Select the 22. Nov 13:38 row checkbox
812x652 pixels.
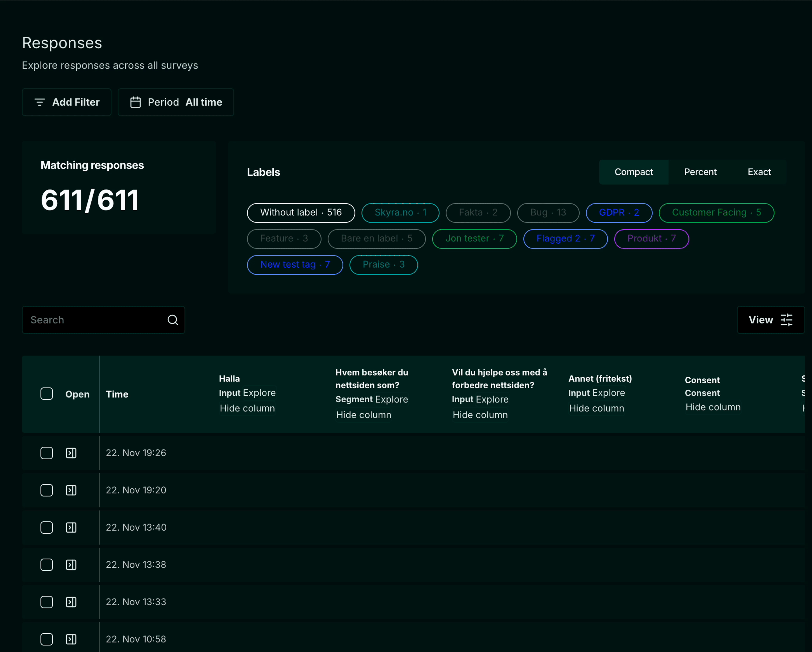coord(47,565)
